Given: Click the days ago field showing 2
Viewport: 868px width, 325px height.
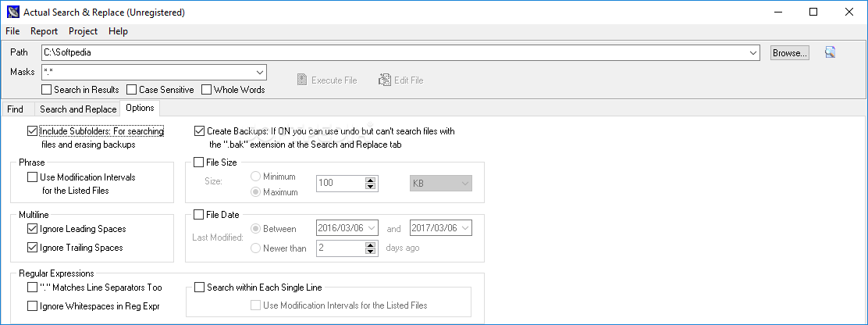Looking at the screenshot, I should 341,248.
